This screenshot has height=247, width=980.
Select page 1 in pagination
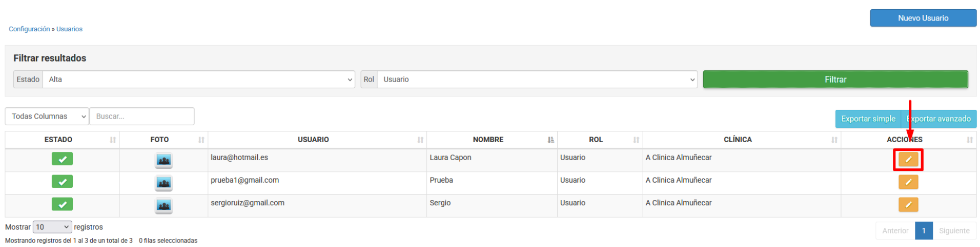click(x=923, y=231)
